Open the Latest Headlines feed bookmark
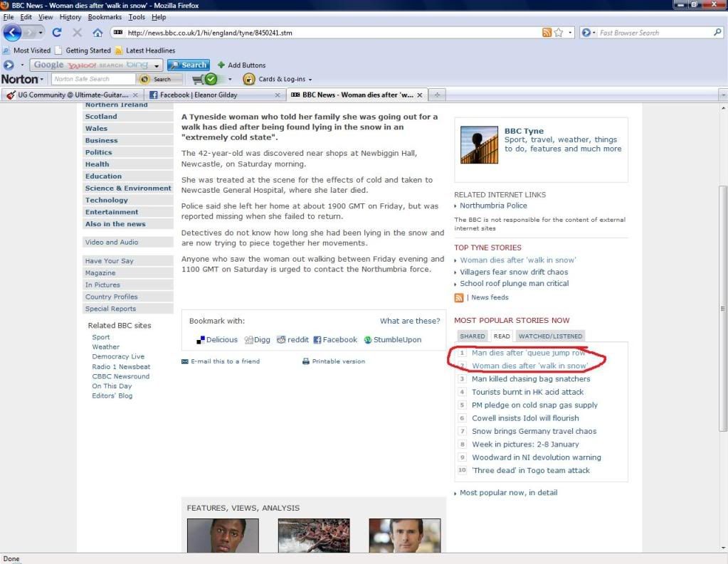The image size is (728, 564). coord(145,50)
